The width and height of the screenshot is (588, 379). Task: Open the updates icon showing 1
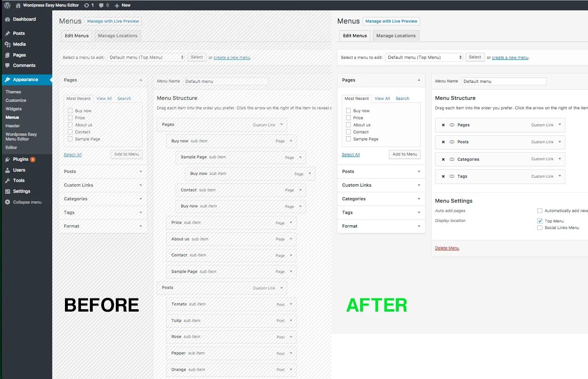click(86, 5)
